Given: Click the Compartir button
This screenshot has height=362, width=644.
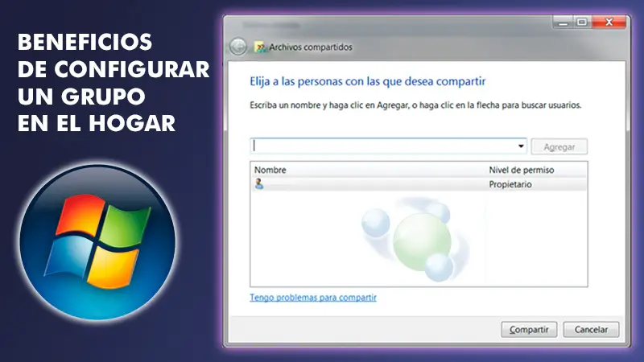Looking at the screenshot, I should pyautogui.click(x=529, y=330).
